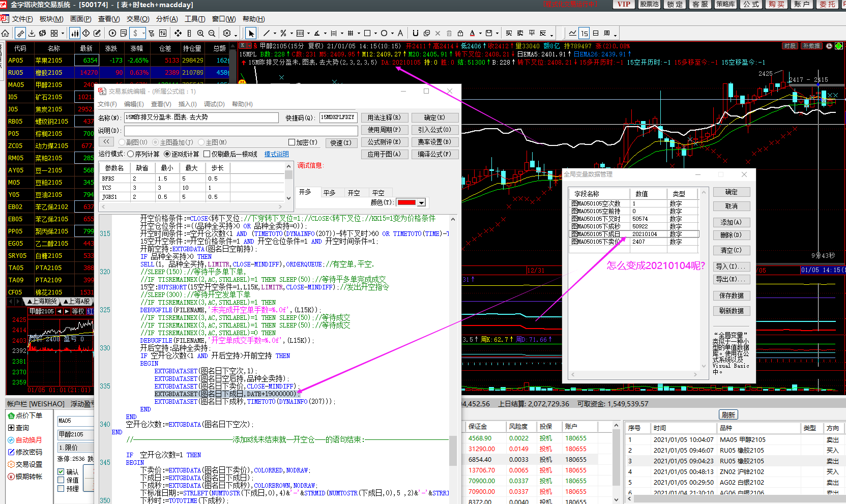Switch to the 平多 tab
Viewport: 846px width, 504px height.
(x=329, y=193)
